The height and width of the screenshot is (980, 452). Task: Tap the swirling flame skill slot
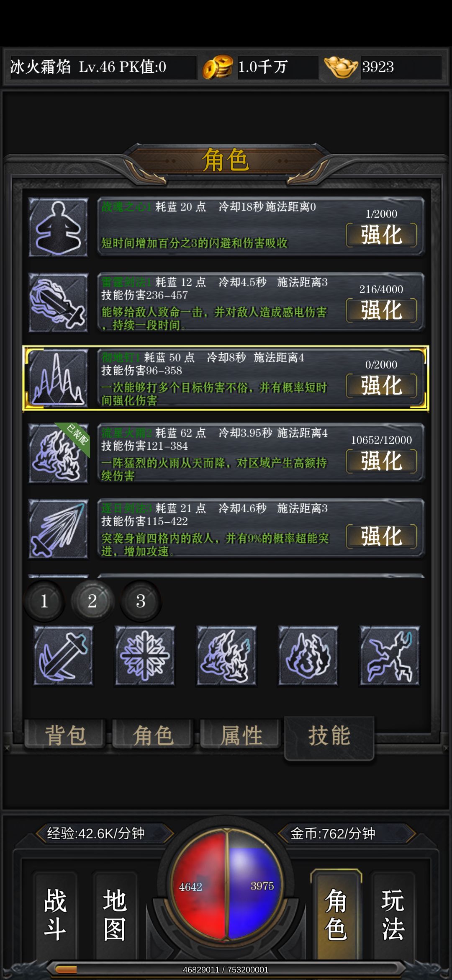pyautogui.click(x=308, y=656)
